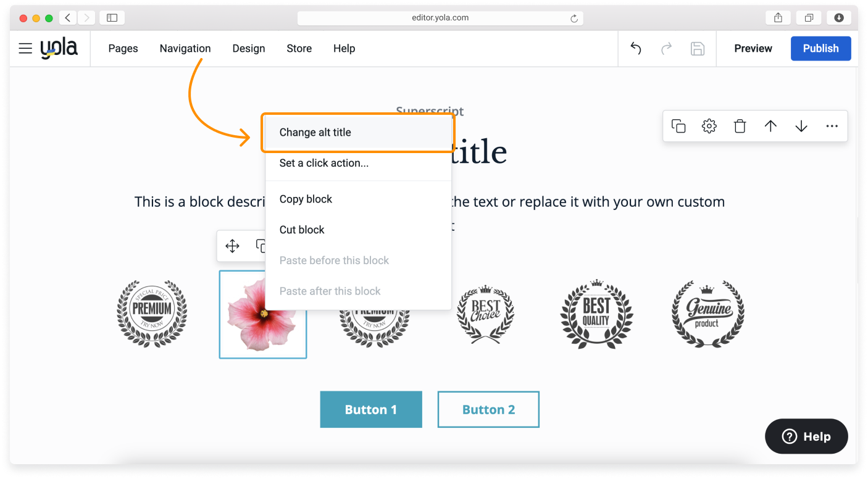Move the block up with the arrow icon
Image resolution: width=868 pixels, height=479 pixels.
click(x=770, y=126)
